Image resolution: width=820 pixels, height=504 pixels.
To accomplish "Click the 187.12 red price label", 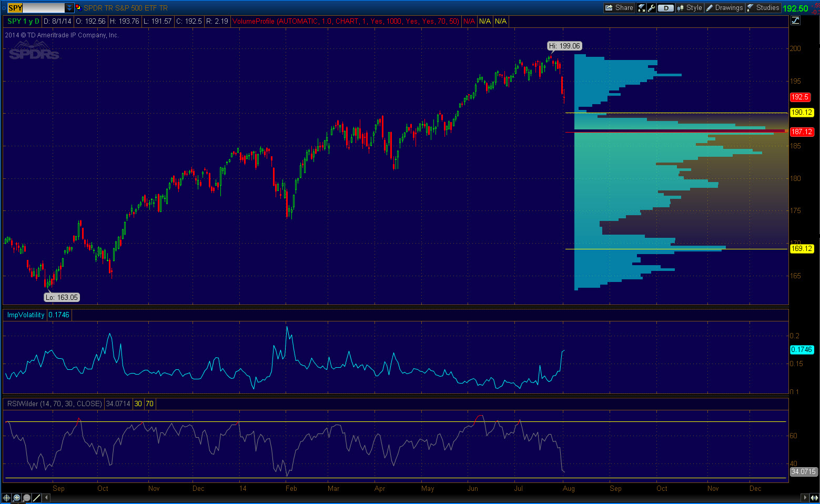I will click(802, 132).
